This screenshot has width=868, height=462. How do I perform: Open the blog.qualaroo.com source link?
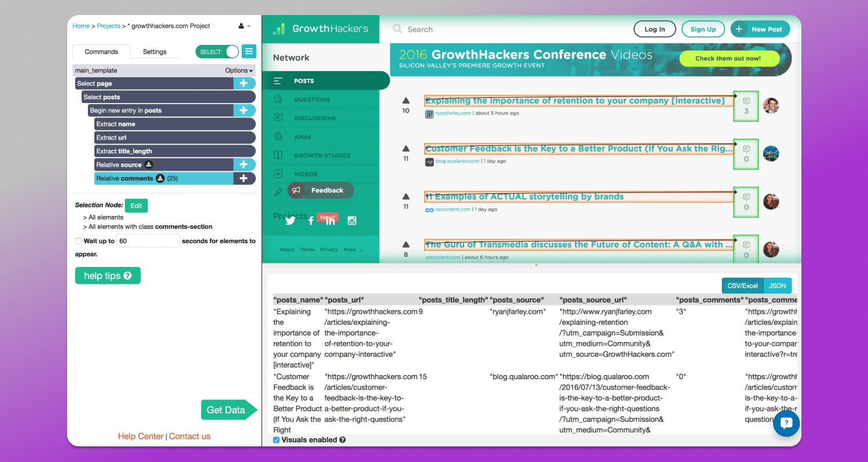(457, 162)
